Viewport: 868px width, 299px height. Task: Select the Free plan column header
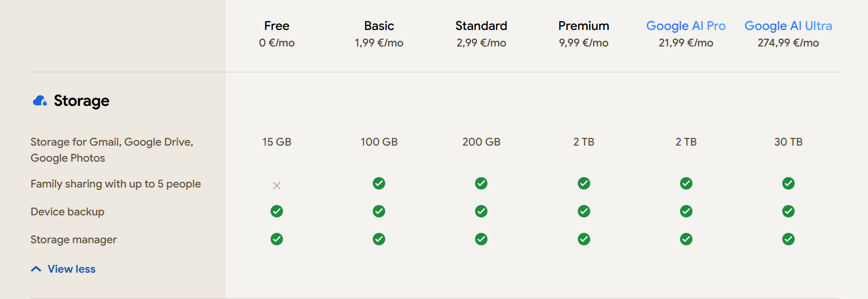(x=277, y=26)
